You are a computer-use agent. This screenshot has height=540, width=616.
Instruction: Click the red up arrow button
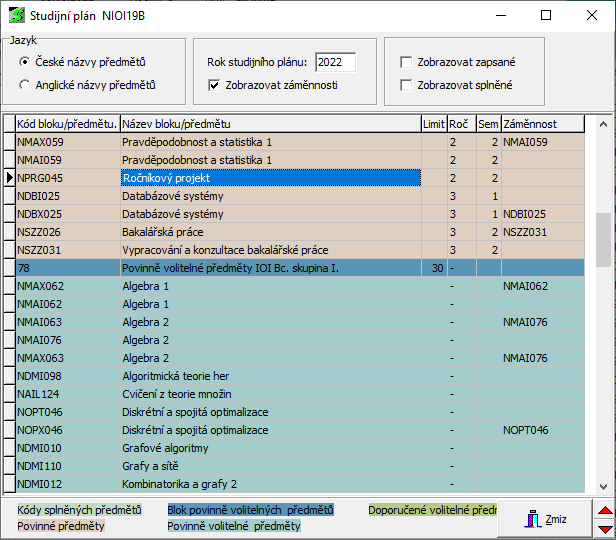pos(603,510)
